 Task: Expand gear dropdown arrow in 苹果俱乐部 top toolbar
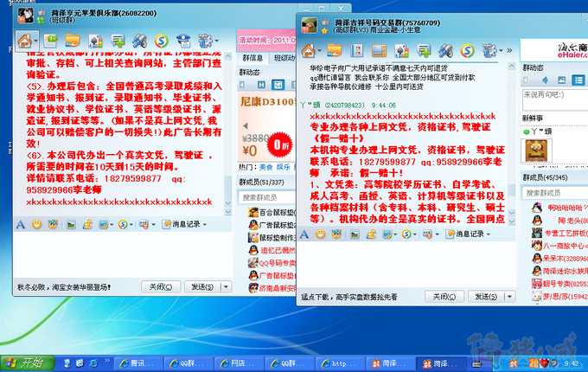[216, 41]
